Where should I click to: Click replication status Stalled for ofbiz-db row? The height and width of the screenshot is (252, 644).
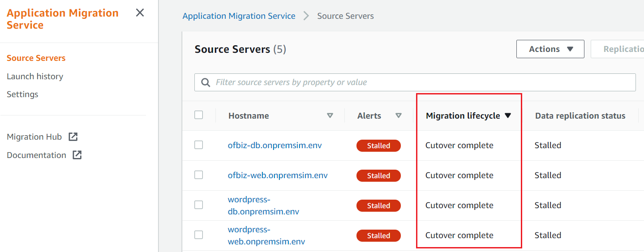[548, 145]
